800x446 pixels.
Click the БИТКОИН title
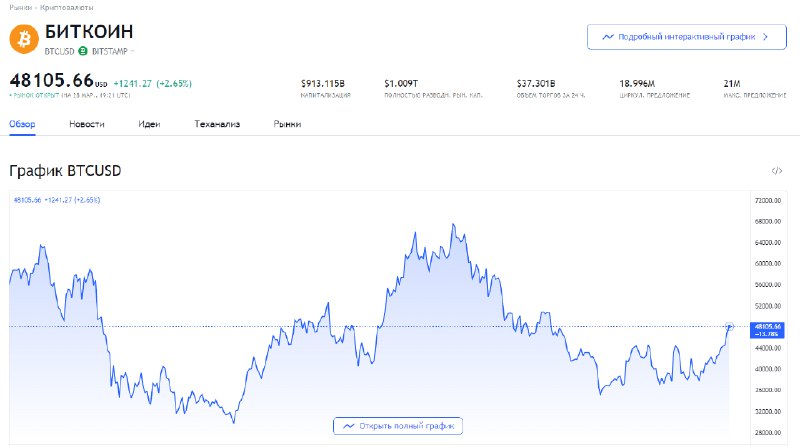(89, 32)
